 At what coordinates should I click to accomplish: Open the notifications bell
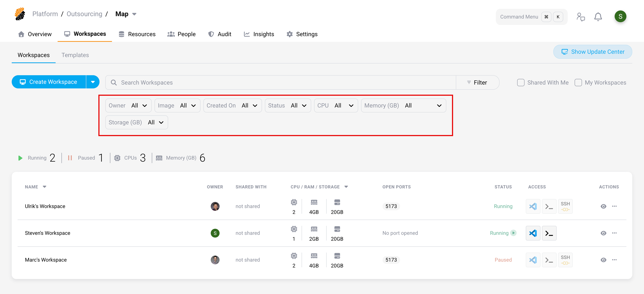[x=598, y=17]
